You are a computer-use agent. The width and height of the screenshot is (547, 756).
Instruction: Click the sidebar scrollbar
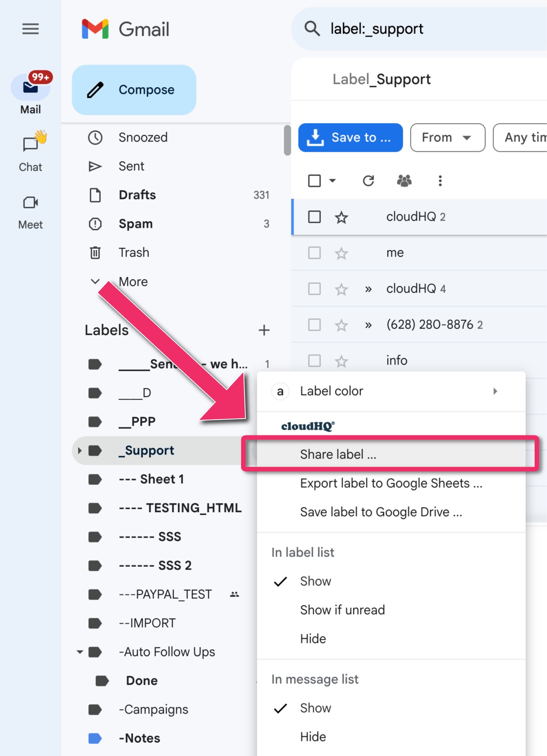[288, 140]
